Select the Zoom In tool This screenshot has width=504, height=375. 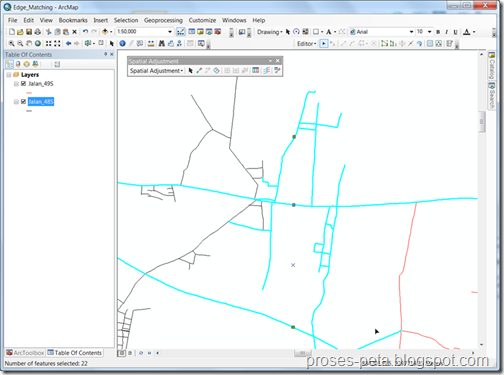(x=11, y=43)
